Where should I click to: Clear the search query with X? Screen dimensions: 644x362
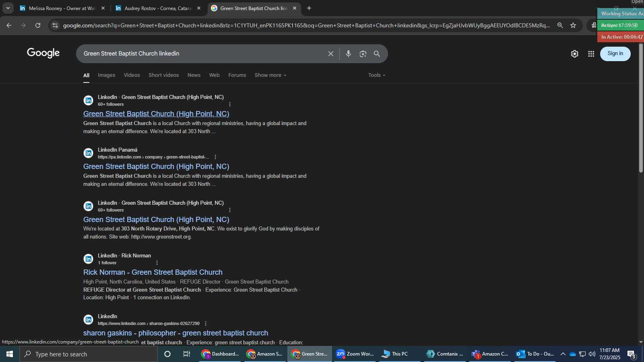(331, 53)
